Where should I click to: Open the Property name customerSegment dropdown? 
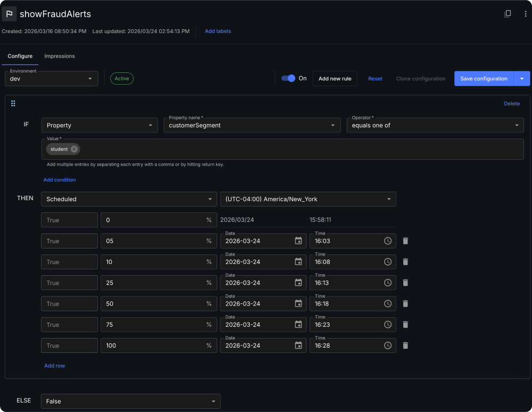252,125
